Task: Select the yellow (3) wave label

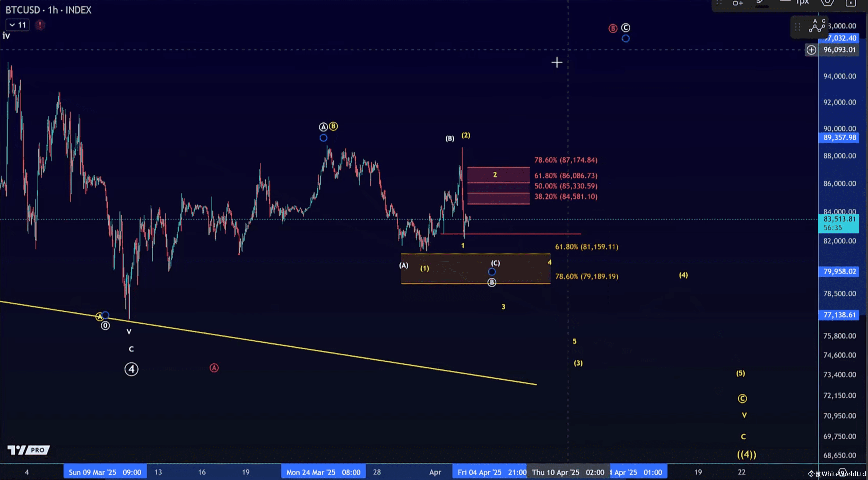Action: pyautogui.click(x=578, y=363)
